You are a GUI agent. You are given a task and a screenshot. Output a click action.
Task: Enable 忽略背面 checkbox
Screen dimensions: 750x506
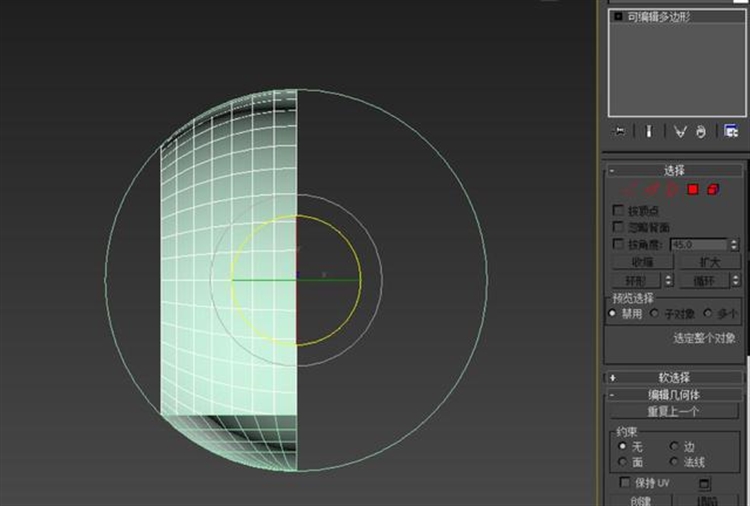coord(618,226)
